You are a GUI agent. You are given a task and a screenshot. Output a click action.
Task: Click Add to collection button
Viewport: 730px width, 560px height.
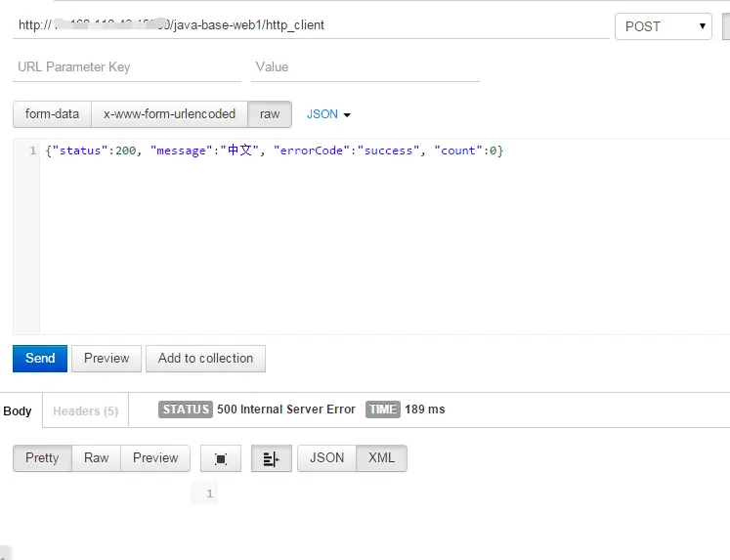click(206, 359)
